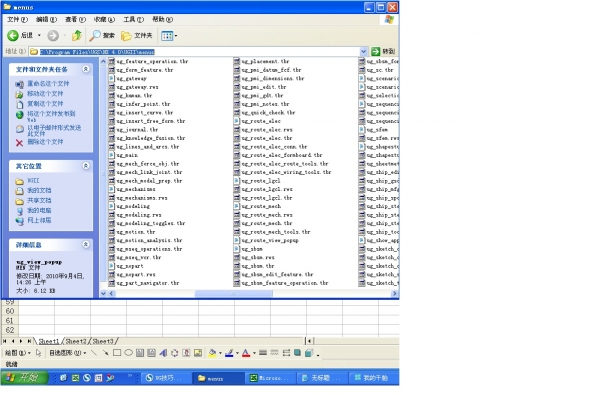Screen dimensions: 600x395
Task: Click the Line Color brush swatch
Action: coord(229,353)
